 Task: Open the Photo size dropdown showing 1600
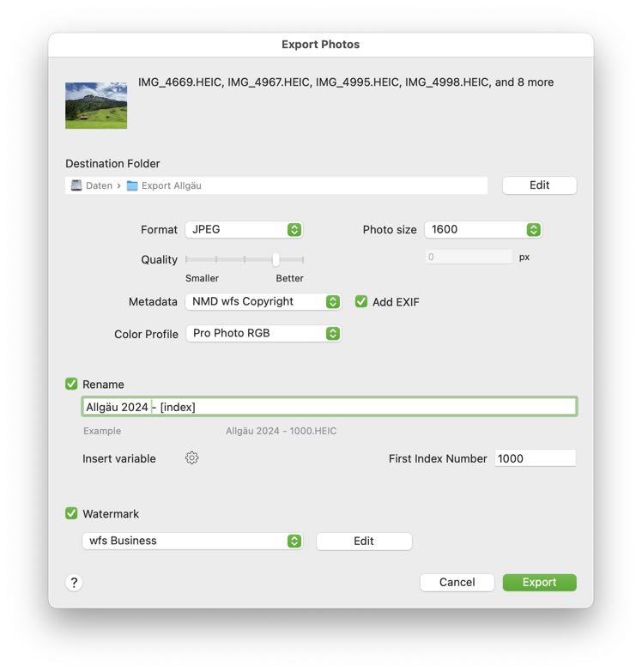click(x=483, y=229)
